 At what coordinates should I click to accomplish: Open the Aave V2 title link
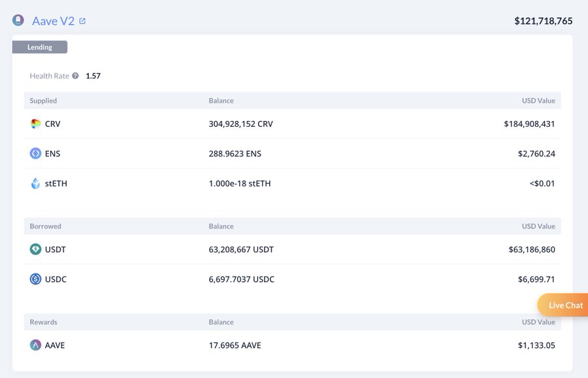pos(53,21)
